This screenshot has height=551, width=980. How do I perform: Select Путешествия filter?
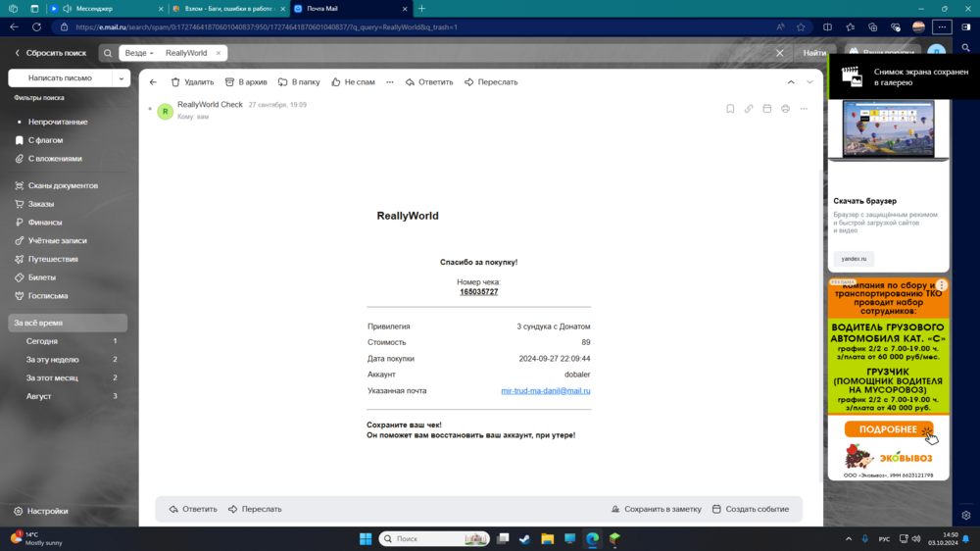click(x=53, y=259)
